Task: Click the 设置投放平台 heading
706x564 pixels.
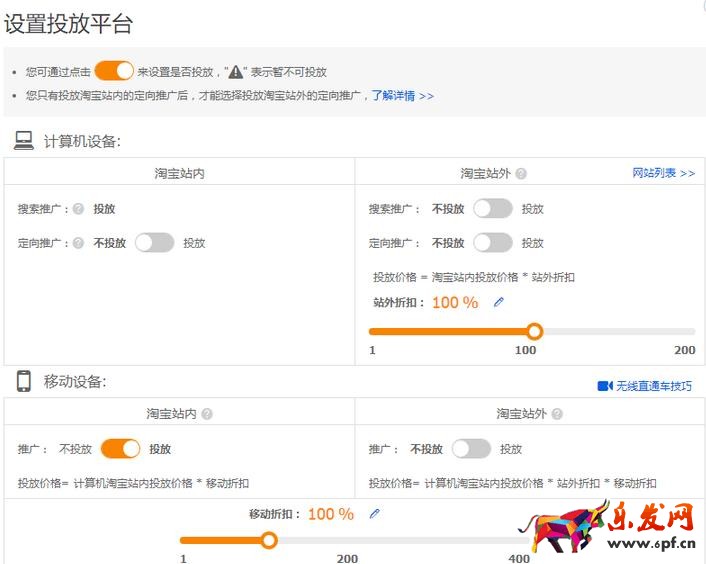Action: click(x=68, y=23)
